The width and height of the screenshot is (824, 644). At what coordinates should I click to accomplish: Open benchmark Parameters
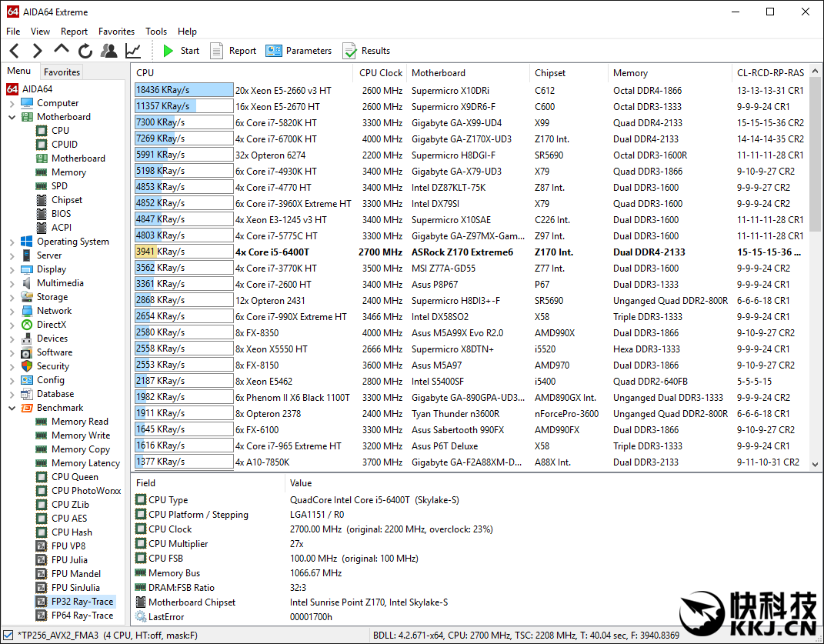(x=299, y=51)
